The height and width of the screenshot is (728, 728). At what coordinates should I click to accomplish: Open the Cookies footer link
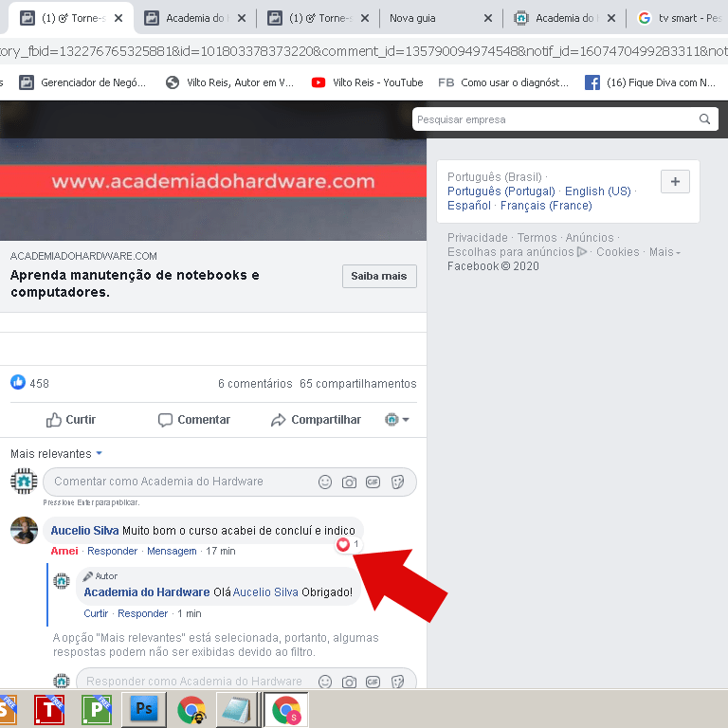click(617, 252)
